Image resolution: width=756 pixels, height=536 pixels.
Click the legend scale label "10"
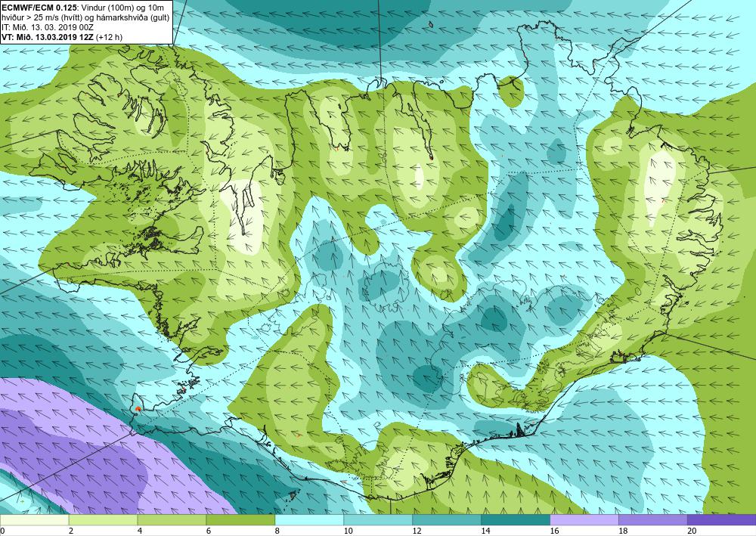348,531
